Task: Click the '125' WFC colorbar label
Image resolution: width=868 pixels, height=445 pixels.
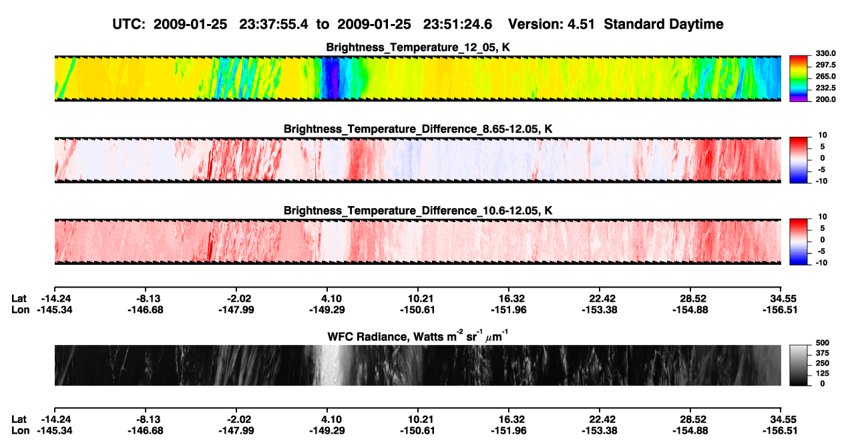Action: 823,373
